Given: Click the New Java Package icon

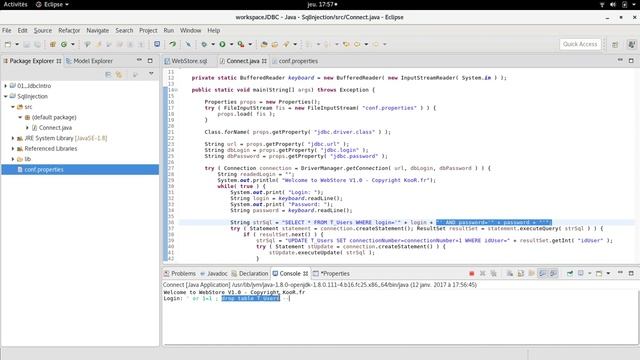Looking at the screenshot, I should pyautogui.click(x=53, y=44).
